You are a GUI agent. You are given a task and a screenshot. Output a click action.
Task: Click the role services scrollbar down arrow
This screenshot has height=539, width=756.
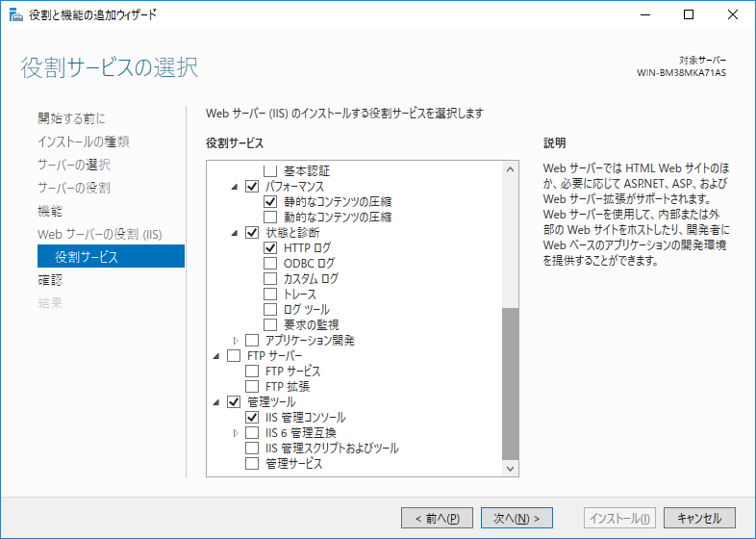[511, 468]
